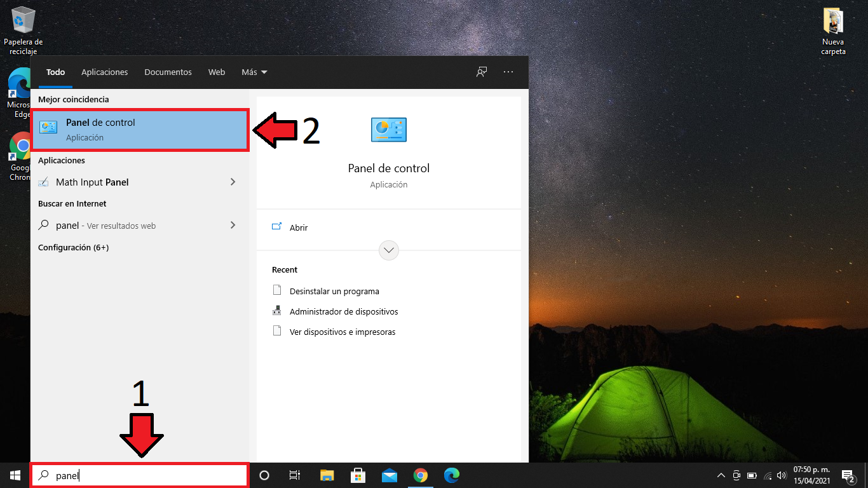Image resolution: width=868 pixels, height=488 pixels.
Task: Expand the Math Input Panel chevron
Action: coord(233,182)
